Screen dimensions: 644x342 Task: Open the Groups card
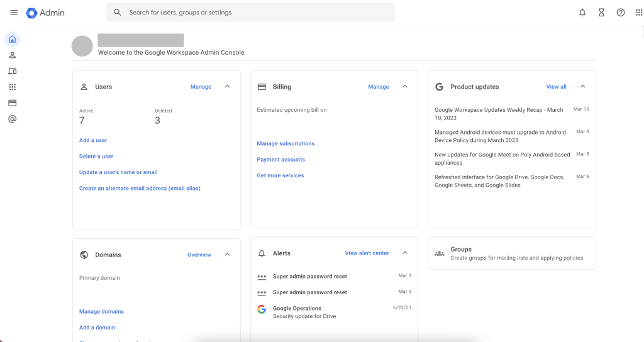point(511,253)
